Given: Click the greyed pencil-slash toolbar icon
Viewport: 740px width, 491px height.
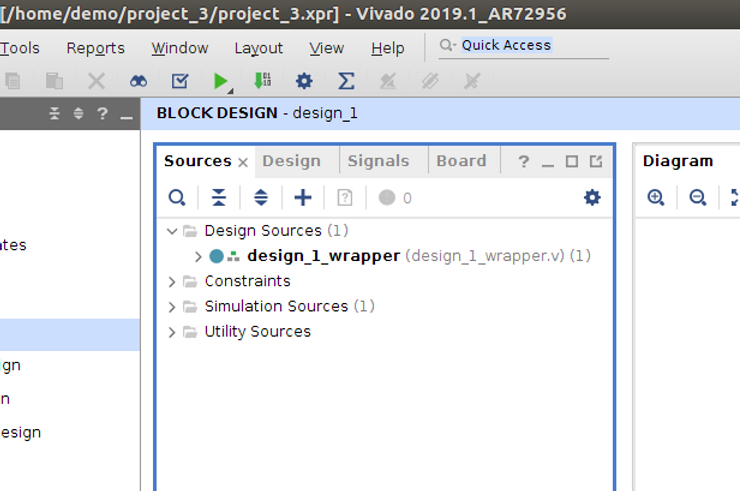Looking at the screenshot, I should [388, 81].
